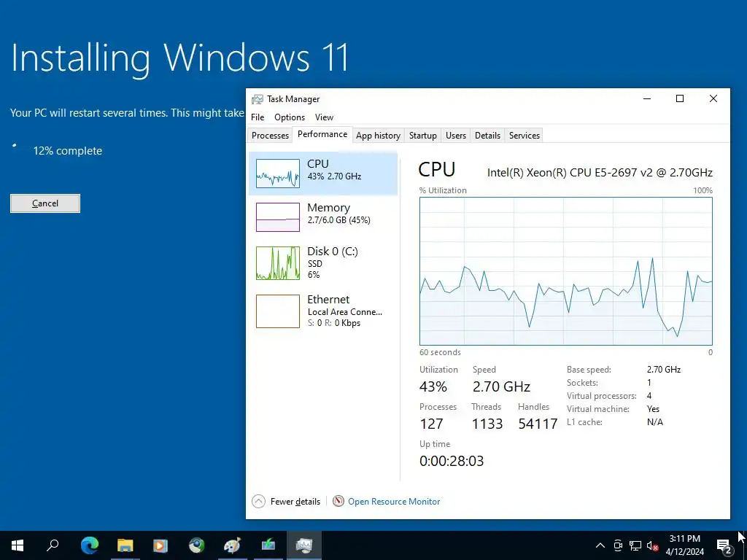The width and height of the screenshot is (747, 560).
Task: Switch to the Processes tab
Action: pos(270,135)
